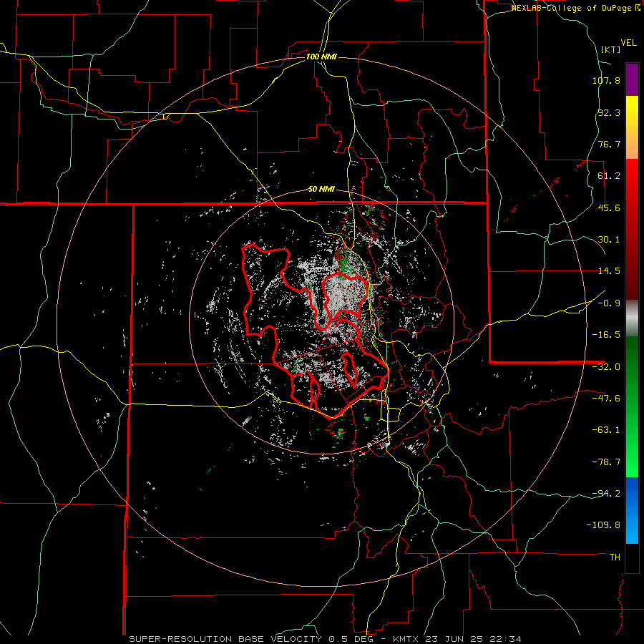Click the 100 NMI range ring label
Image resolution: width=644 pixels, height=644 pixels.
[x=321, y=57]
